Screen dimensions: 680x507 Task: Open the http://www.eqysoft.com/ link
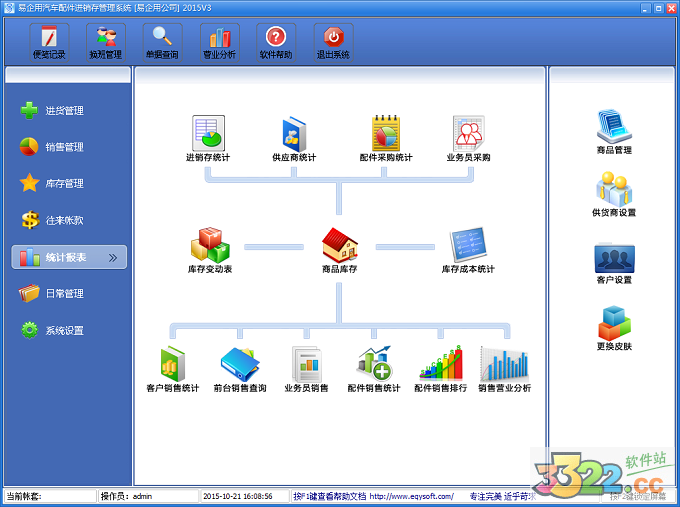point(412,496)
